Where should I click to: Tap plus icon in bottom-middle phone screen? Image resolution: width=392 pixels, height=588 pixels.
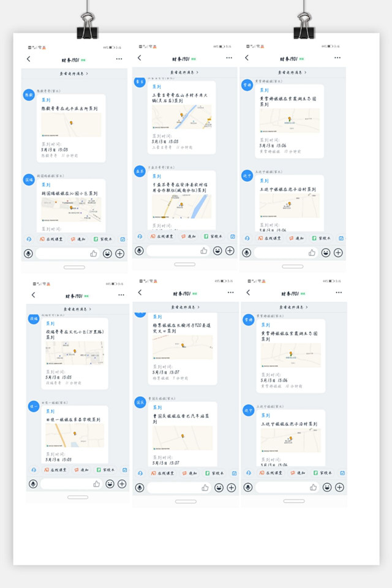pos(232,488)
